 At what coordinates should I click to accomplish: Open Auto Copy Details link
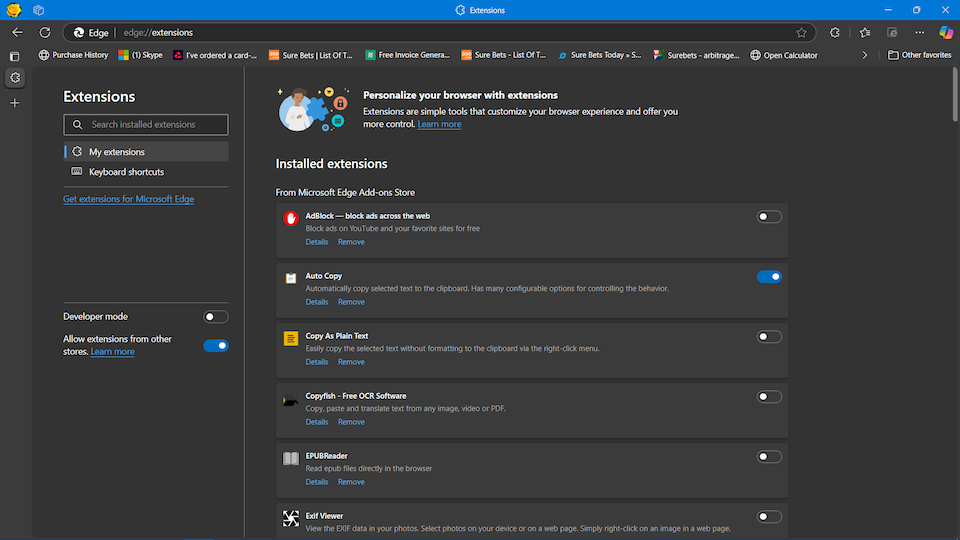317,302
